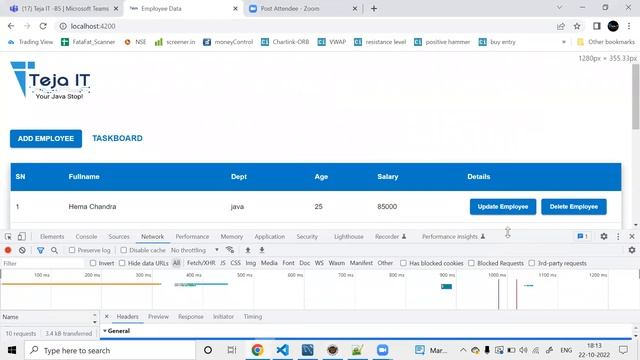This screenshot has width=640, height=360.
Task: Expand the bookmarks bar overflow arrow
Action: pyautogui.click(x=564, y=42)
